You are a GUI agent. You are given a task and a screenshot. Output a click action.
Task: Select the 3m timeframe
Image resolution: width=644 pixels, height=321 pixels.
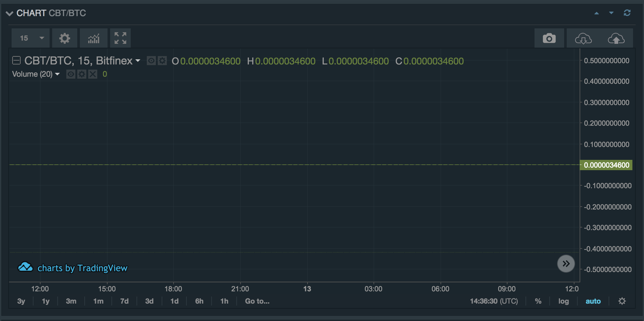[x=71, y=301]
